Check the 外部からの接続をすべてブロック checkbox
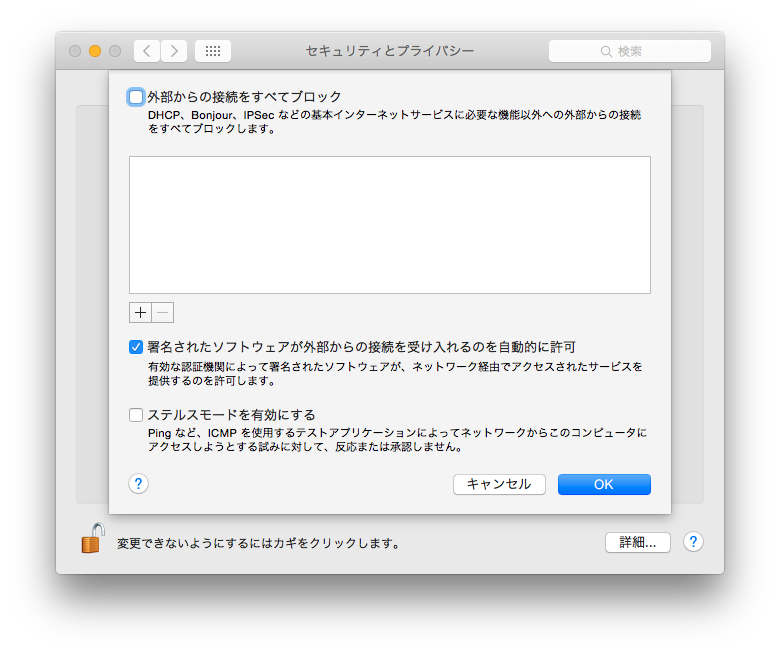The width and height of the screenshot is (780, 654). pyautogui.click(x=136, y=96)
